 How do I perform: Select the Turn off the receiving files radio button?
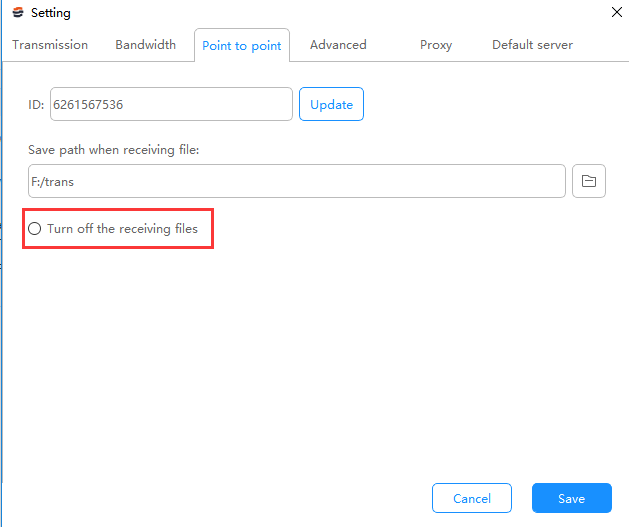tap(34, 229)
